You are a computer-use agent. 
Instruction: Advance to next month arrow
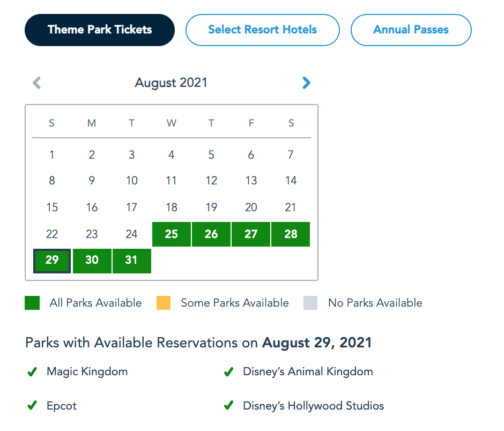tap(306, 83)
